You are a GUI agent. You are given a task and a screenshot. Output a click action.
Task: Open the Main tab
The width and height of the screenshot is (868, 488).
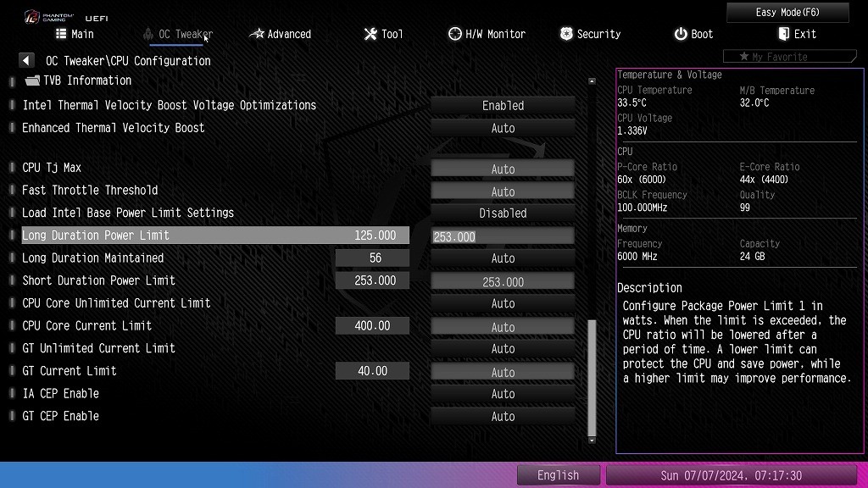tap(75, 34)
